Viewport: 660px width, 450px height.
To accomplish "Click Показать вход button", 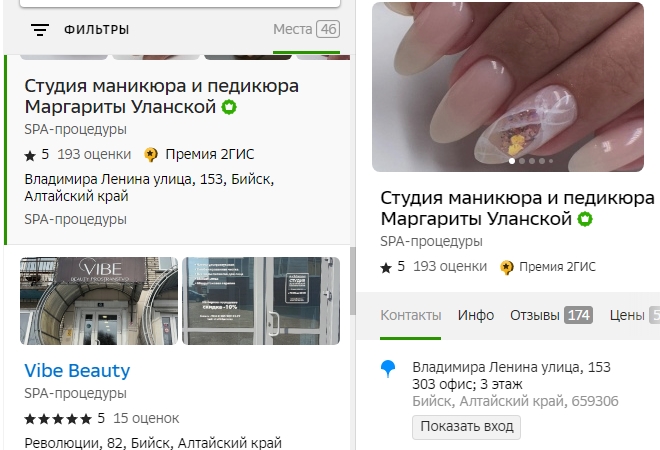I will pyautogui.click(x=466, y=427).
